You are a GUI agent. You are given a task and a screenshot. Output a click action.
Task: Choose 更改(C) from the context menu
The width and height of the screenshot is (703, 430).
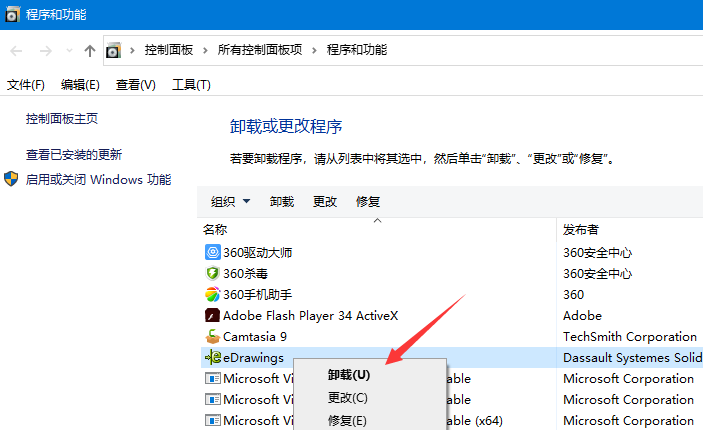[x=347, y=398]
